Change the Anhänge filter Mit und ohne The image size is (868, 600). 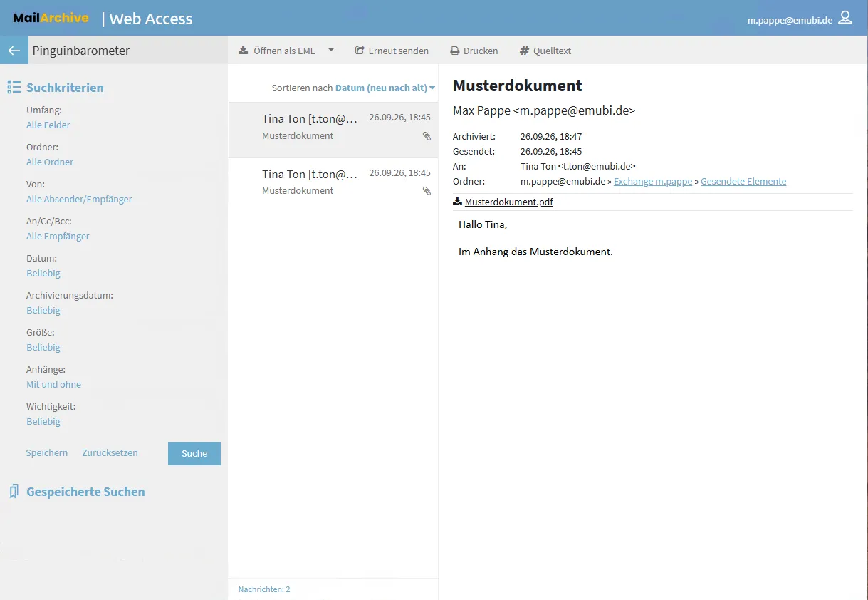[53, 384]
